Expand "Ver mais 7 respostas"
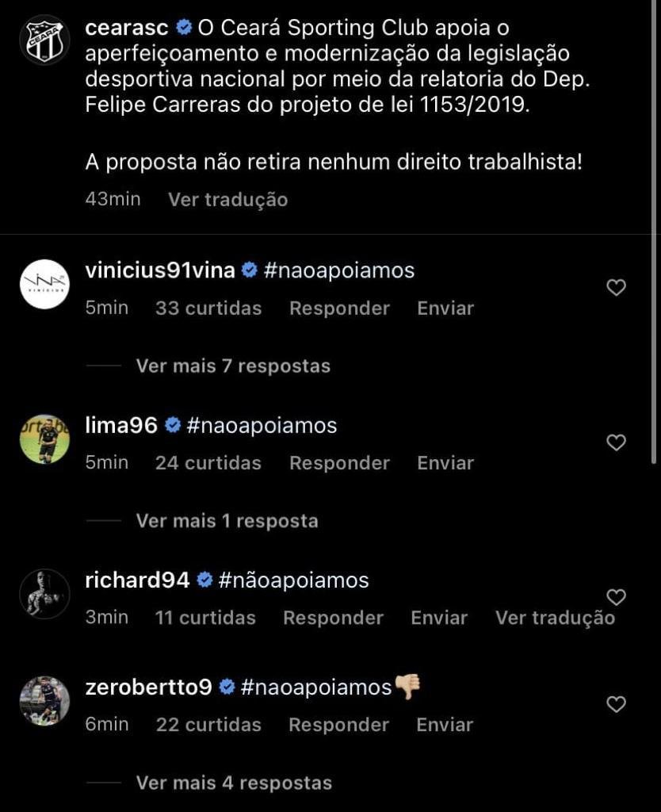Screen dimensions: 661x812 pyautogui.click(x=233, y=366)
